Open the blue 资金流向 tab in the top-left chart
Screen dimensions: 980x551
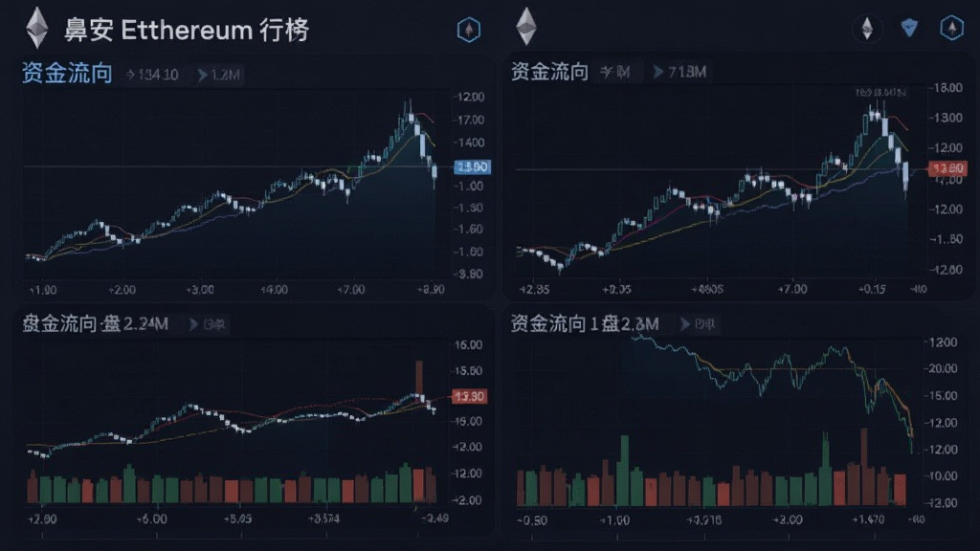point(67,73)
